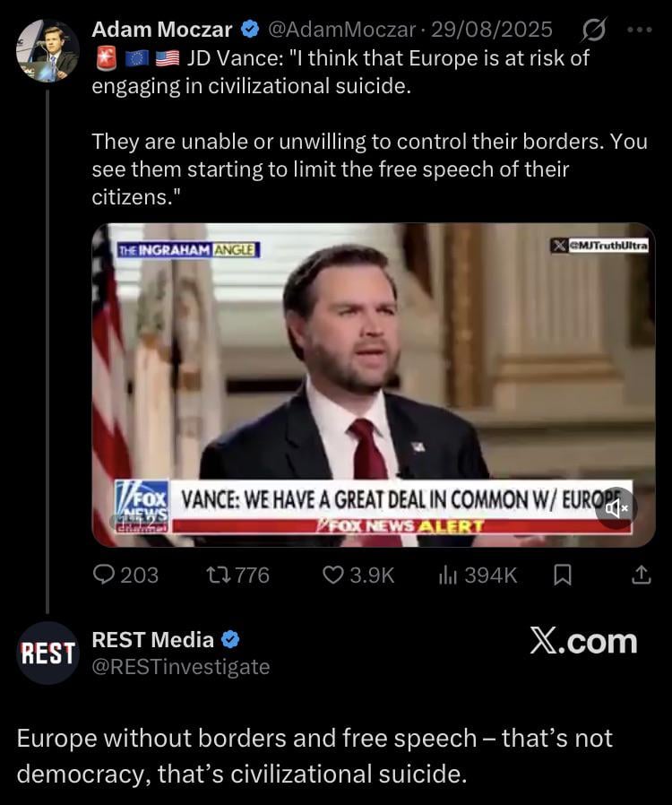The height and width of the screenshot is (805, 672).
Task: Click the Adam Moczar display name
Action: 161,30
